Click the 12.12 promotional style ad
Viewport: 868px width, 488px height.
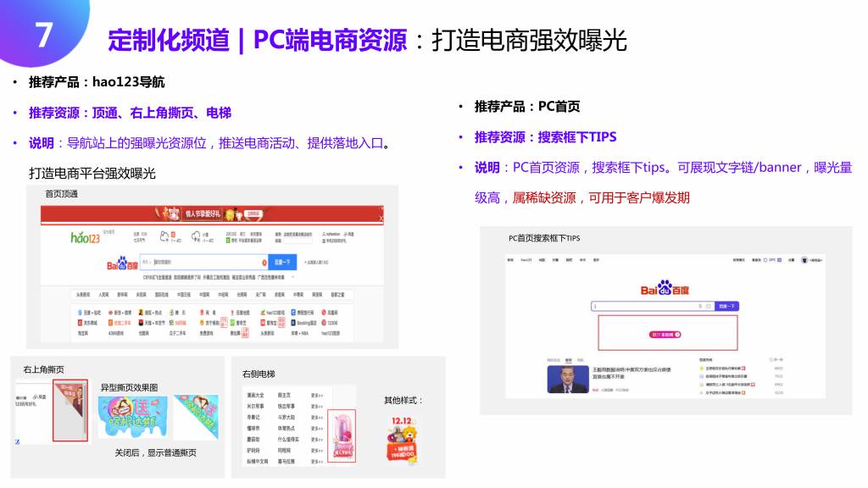(x=402, y=440)
